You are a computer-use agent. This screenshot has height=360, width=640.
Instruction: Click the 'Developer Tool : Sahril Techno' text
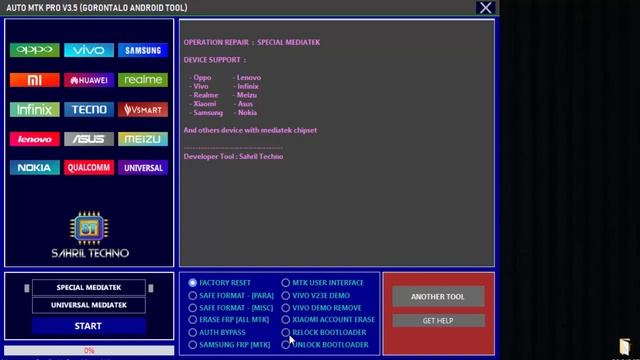tap(233, 156)
